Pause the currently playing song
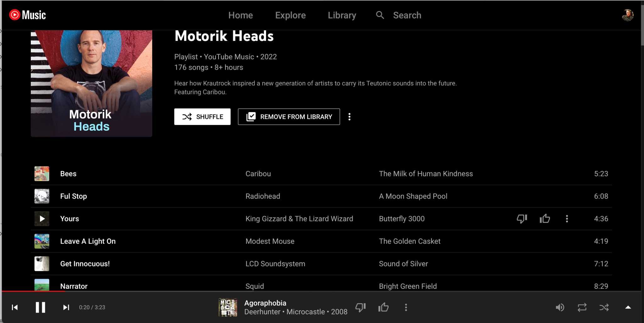644x323 pixels. (x=40, y=307)
